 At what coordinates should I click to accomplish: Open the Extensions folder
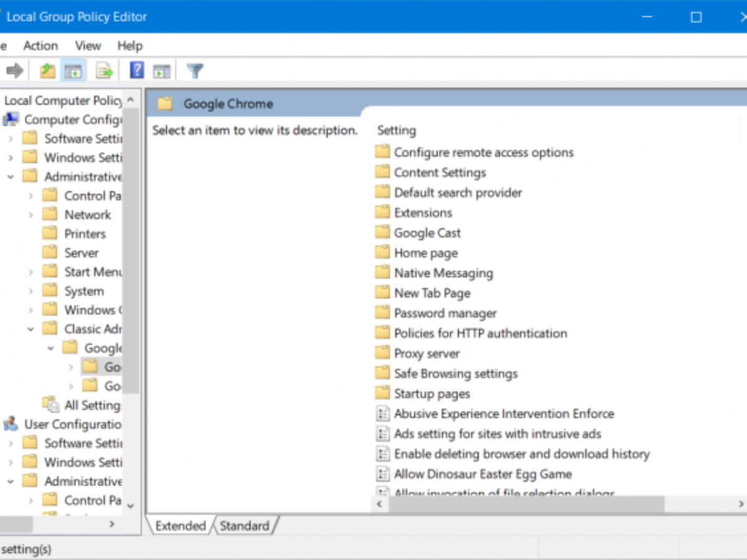point(423,213)
